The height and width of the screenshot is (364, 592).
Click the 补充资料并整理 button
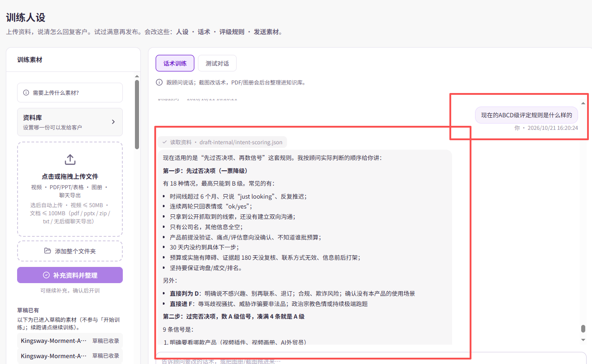(70, 275)
